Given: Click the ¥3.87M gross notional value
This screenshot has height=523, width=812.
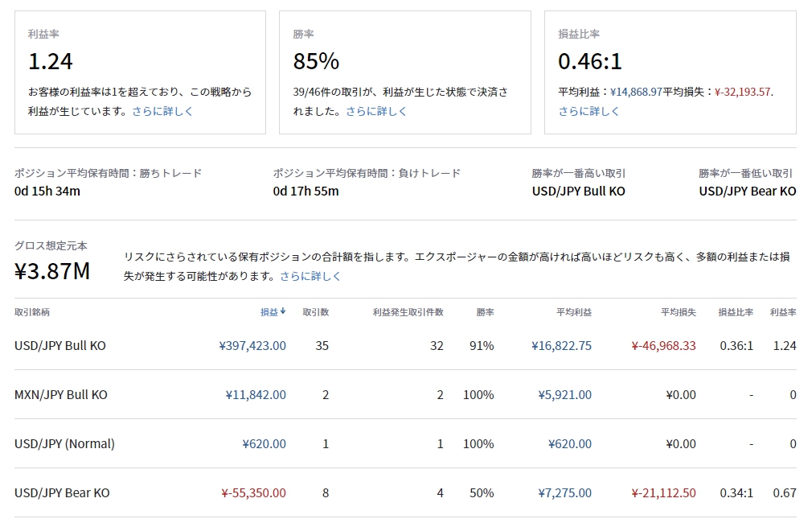Looking at the screenshot, I should coord(52,271).
